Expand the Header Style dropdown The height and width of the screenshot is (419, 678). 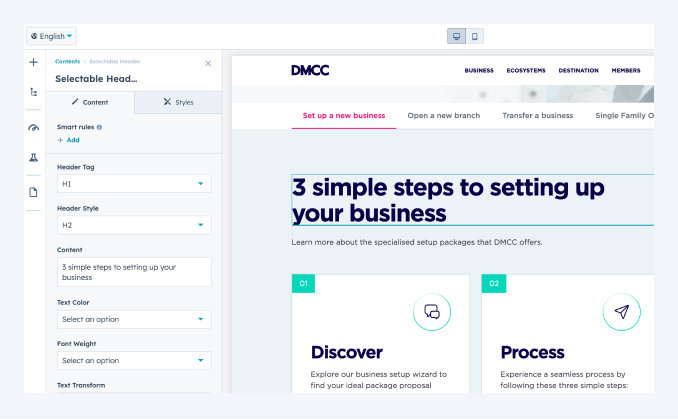134,225
